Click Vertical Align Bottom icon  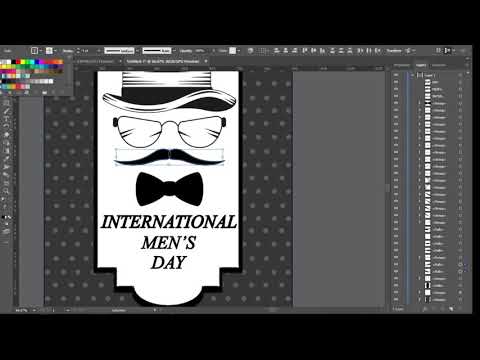pos(322,51)
